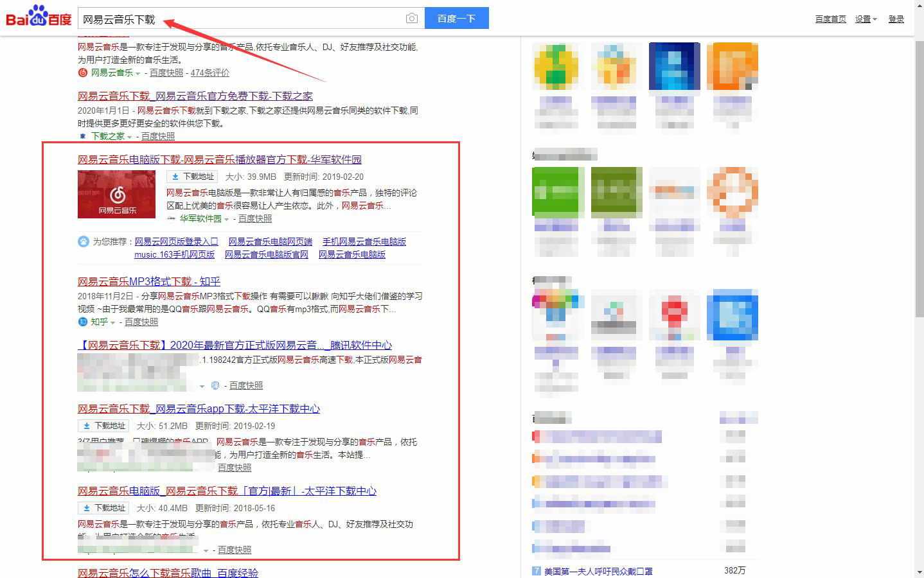Viewport: 924px width, 578px height.
Task: Click the paw icon beside 为您推荐
Action: 84,241
